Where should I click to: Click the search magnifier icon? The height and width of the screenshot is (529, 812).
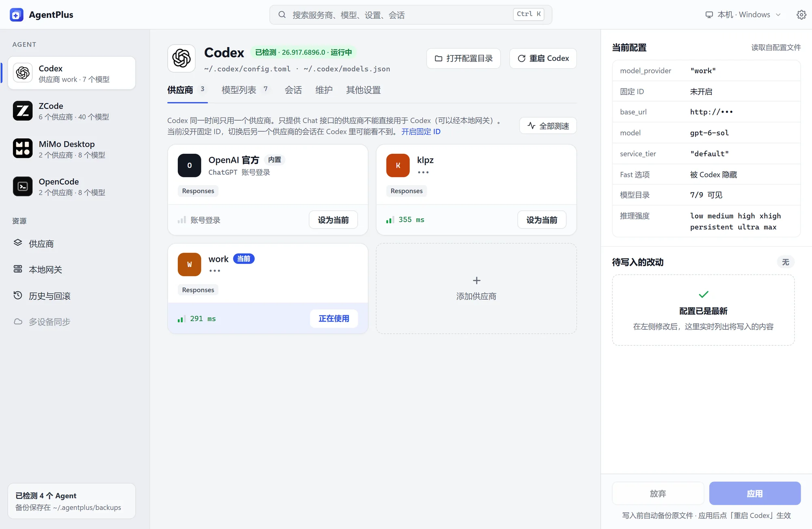coord(282,15)
